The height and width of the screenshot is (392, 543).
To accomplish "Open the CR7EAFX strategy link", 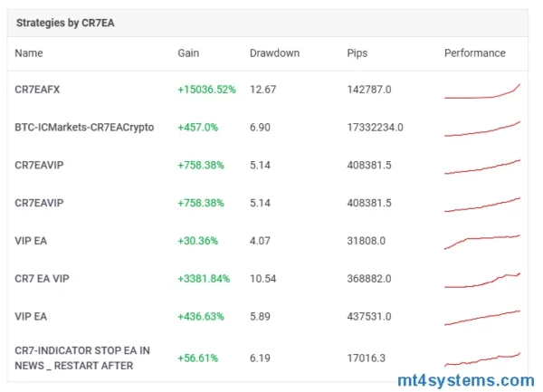I will pos(37,90).
